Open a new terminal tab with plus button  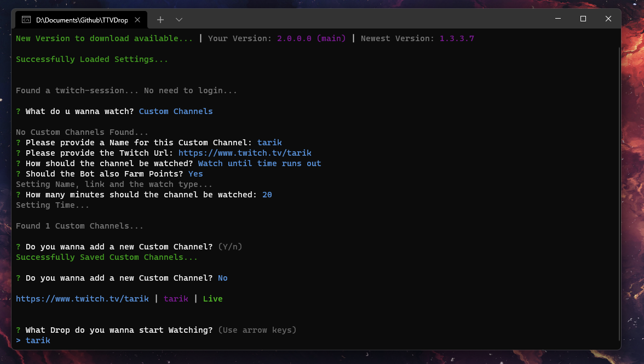pyautogui.click(x=160, y=20)
